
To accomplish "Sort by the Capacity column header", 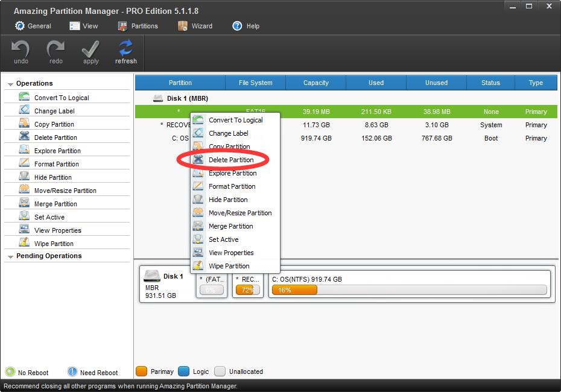I will pos(316,83).
